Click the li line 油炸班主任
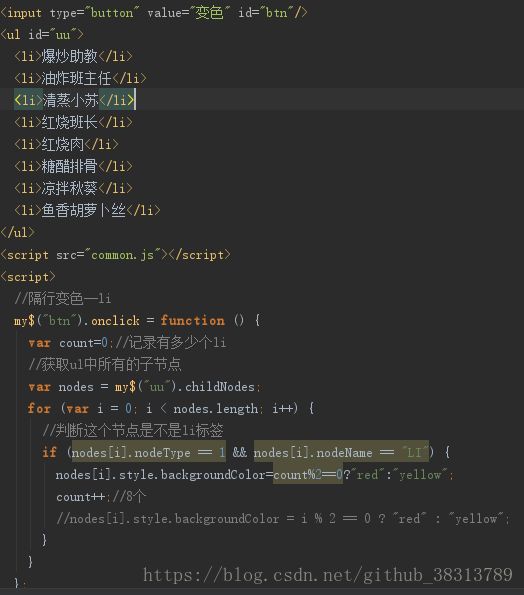 [x=80, y=79]
